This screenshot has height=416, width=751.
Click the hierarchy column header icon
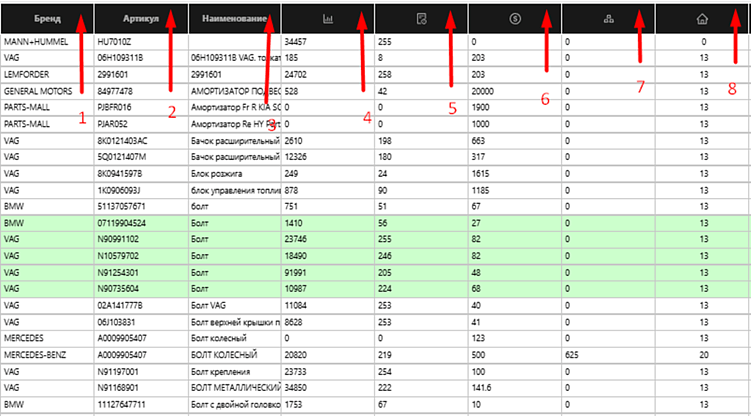(x=608, y=19)
